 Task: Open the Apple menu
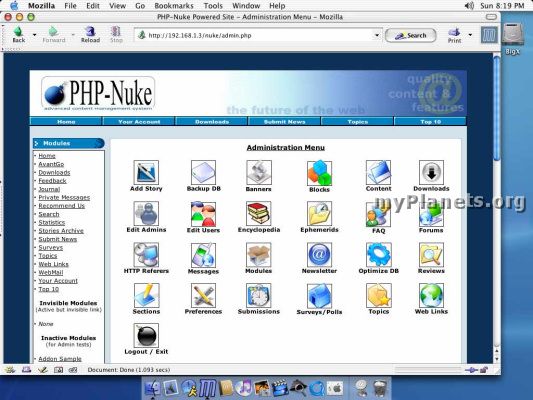click(14, 5)
